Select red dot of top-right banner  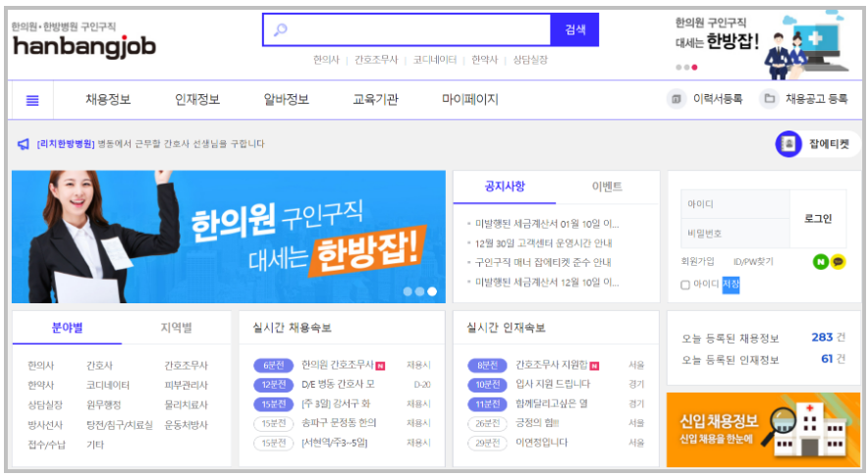tap(694, 68)
